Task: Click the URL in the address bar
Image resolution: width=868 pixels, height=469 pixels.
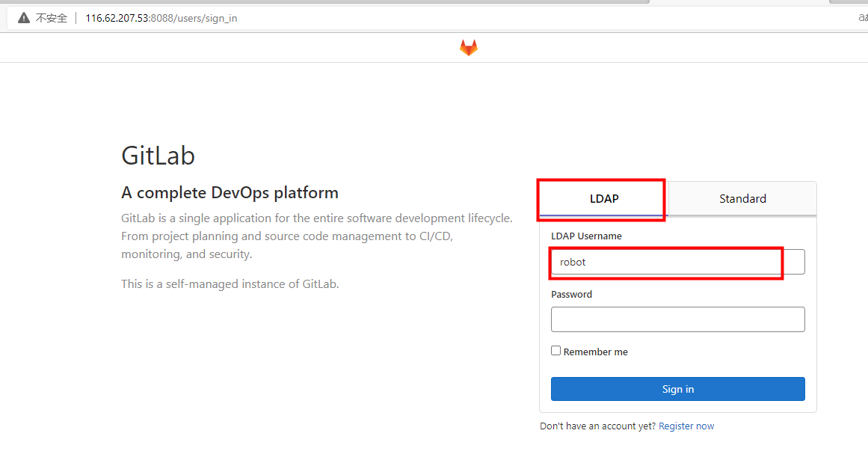Action: [x=161, y=18]
